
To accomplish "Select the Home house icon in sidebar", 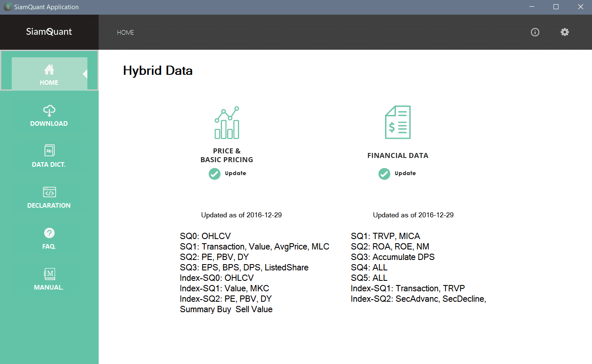I will click(49, 69).
